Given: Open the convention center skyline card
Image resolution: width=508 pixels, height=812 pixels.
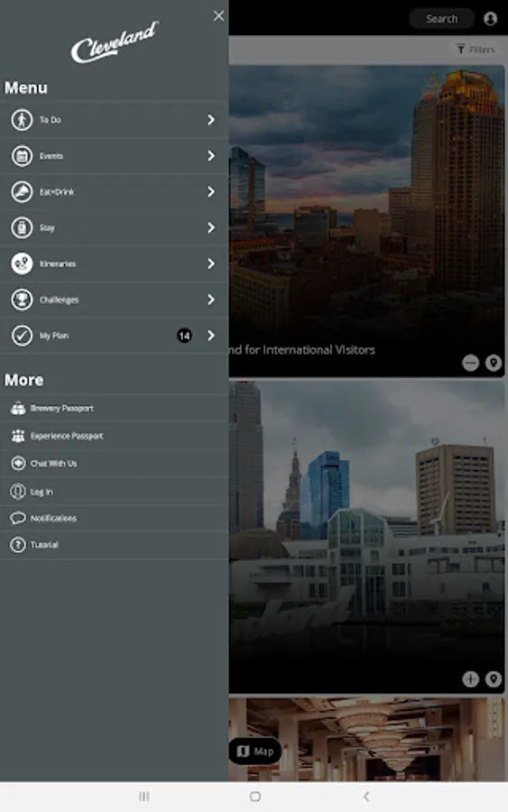Looking at the screenshot, I should [366, 537].
